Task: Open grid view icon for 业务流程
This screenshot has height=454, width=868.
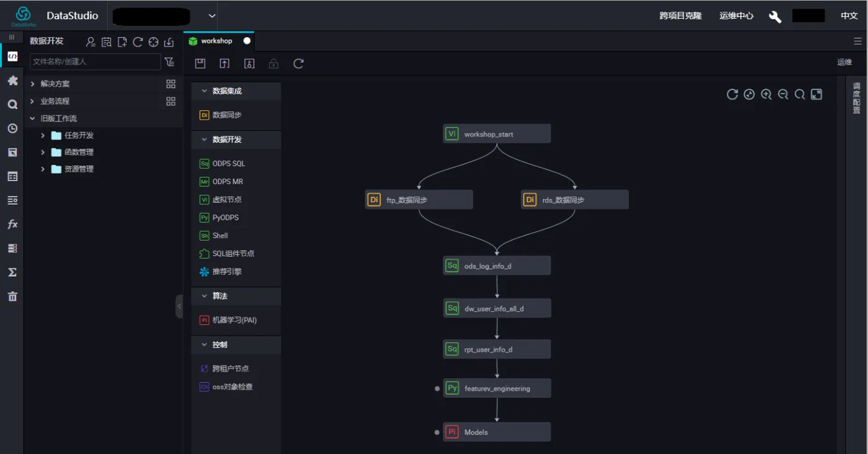Action: tap(170, 101)
